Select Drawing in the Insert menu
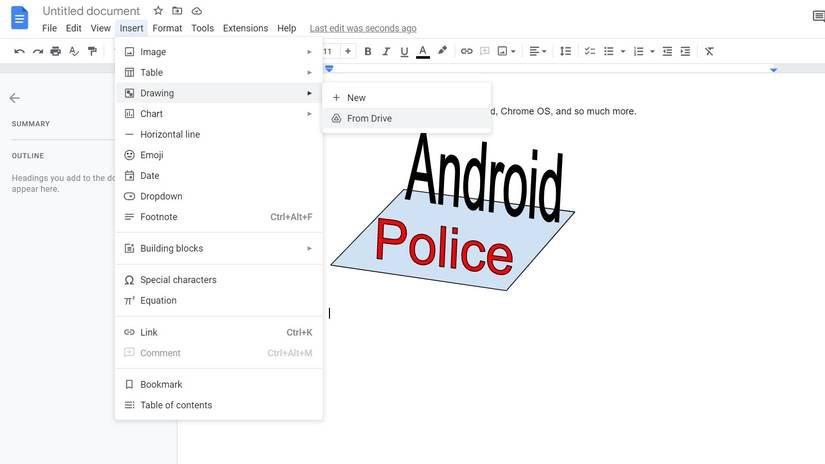Viewport: 825px width, 464px height. pyautogui.click(x=218, y=93)
